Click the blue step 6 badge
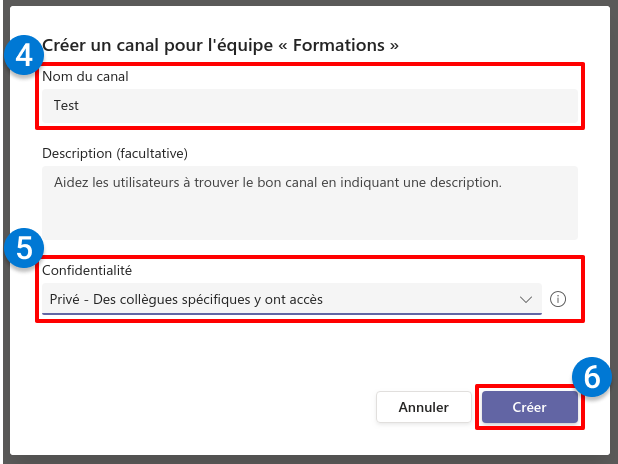The height and width of the screenshot is (464, 618). click(591, 376)
